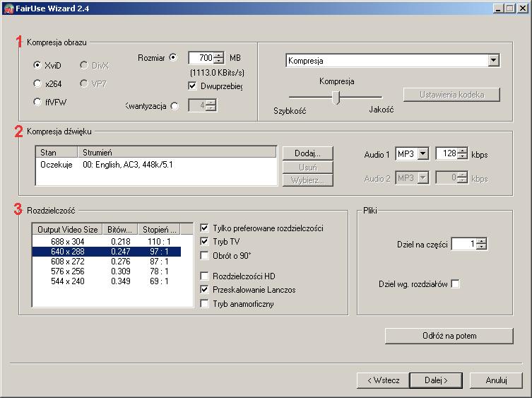Click the 128 kbps Audio 1 field
The width and height of the screenshot is (532, 398).
tap(447, 154)
